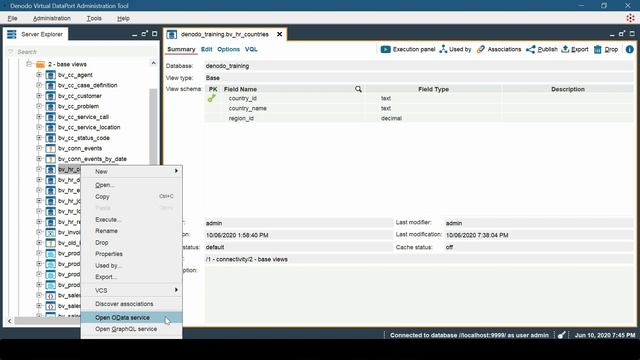Click the view icon on the bv_hr_countries tab
640x360 pixels.
[x=172, y=34]
